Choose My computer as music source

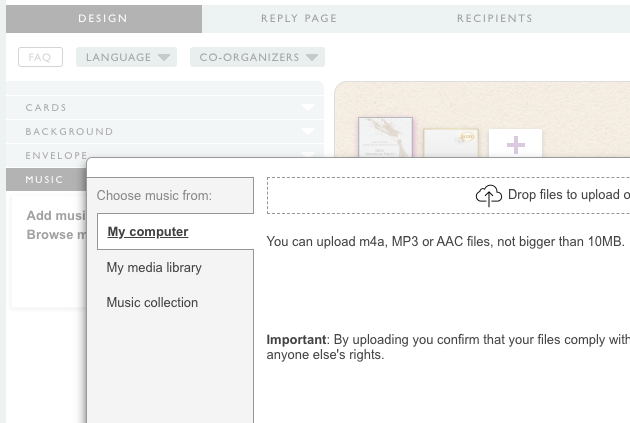click(x=148, y=232)
